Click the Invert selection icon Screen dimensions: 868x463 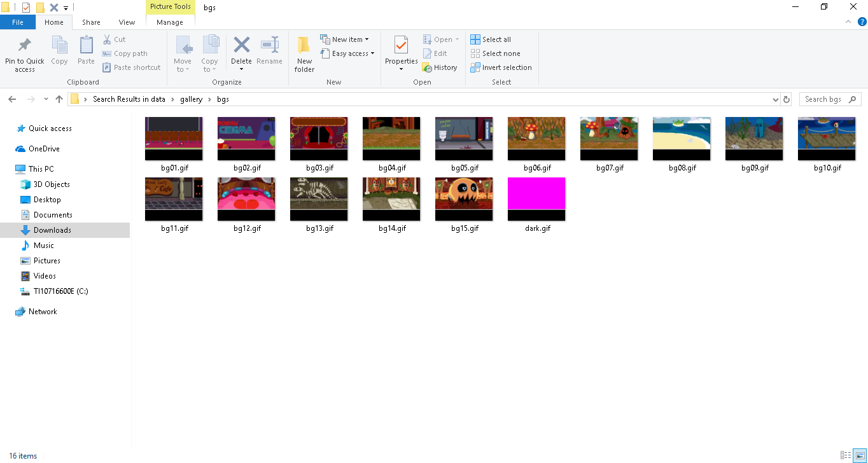tap(475, 67)
